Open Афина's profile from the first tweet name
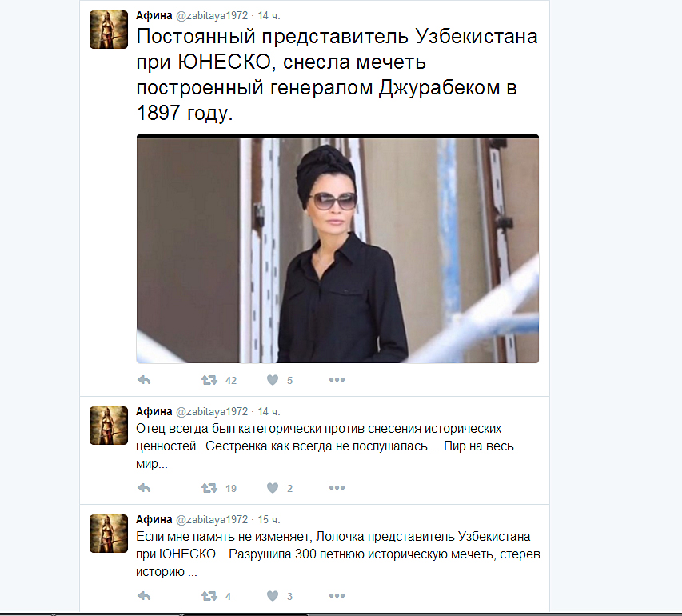This screenshot has width=682, height=616. coord(154,16)
